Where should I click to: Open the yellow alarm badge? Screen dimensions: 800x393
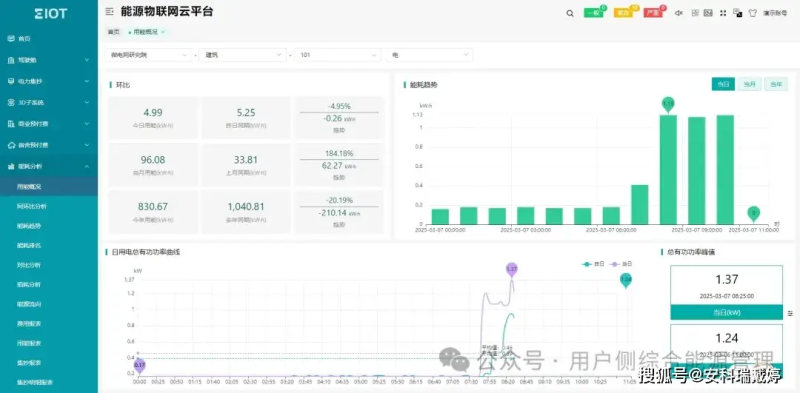click(x=623, y=13)
